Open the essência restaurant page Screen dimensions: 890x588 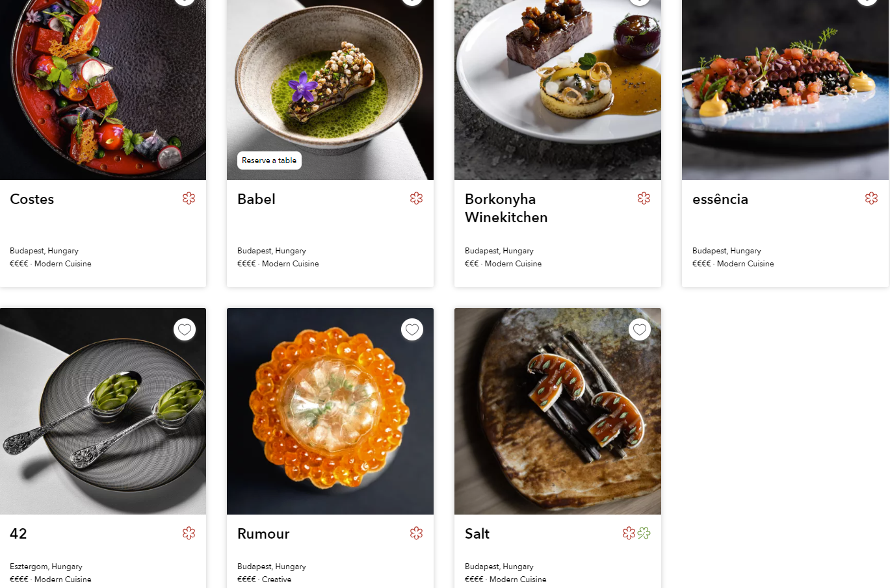[720, 199]
